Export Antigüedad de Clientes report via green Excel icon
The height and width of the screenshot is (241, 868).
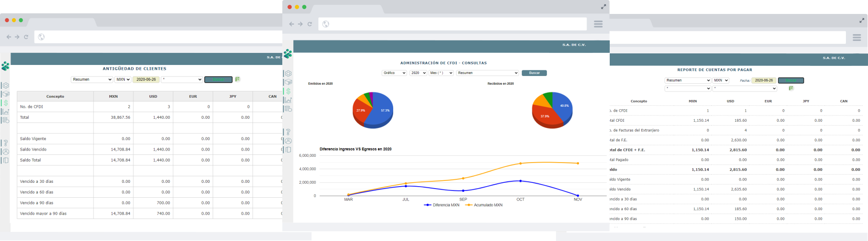click(238, 79)
